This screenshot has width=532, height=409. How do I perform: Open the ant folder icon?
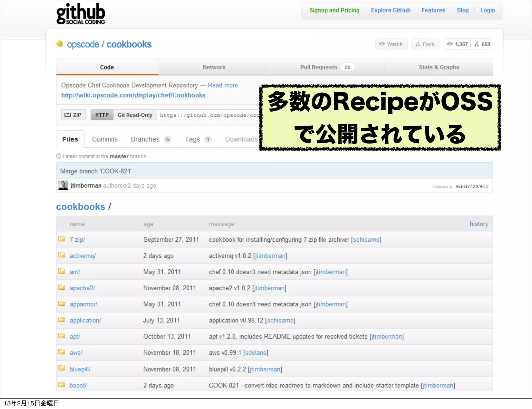(x=62, y=271)
